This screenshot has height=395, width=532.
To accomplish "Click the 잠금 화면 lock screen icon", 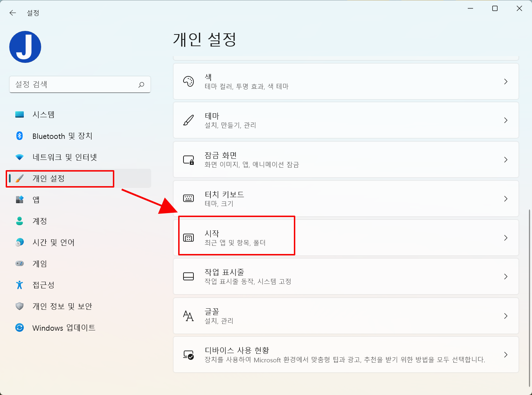I will click(x=188, y=159).
